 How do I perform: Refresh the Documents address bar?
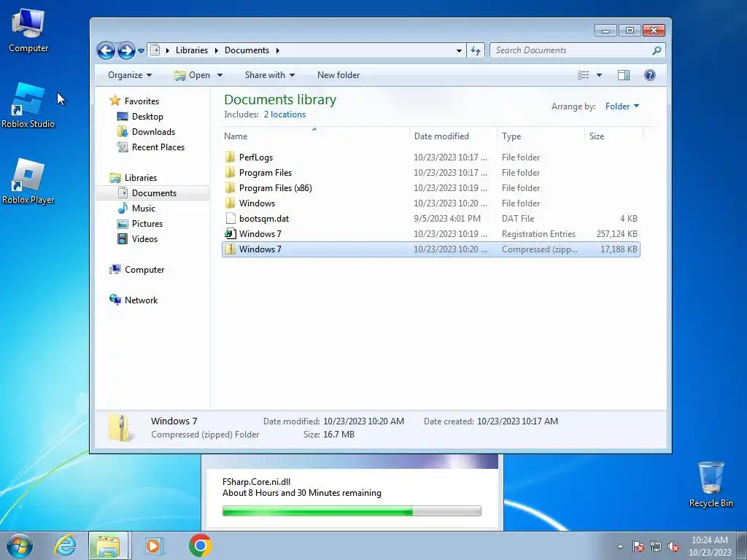(476, 50)
